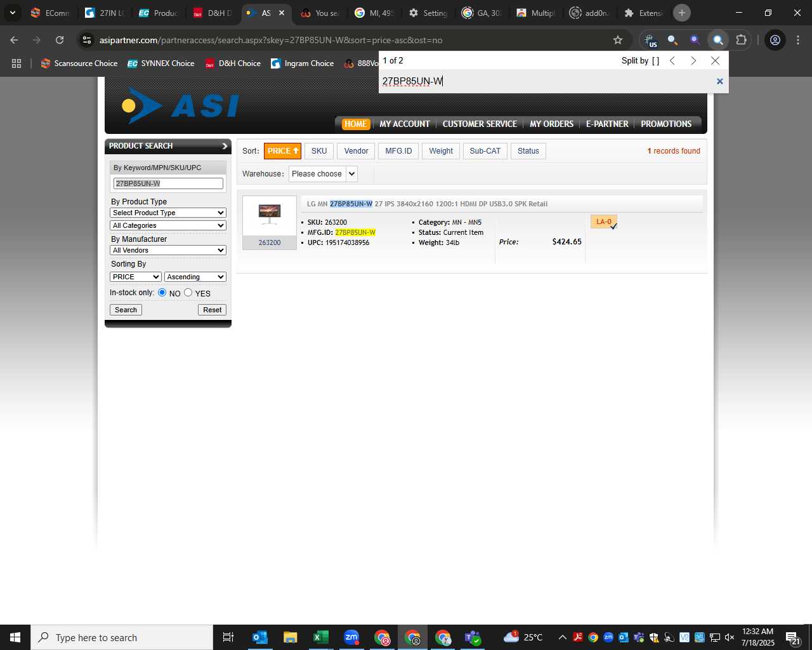
Task: Clear the 27BP85UN-W search text with blue X
Action: [719, 81]
